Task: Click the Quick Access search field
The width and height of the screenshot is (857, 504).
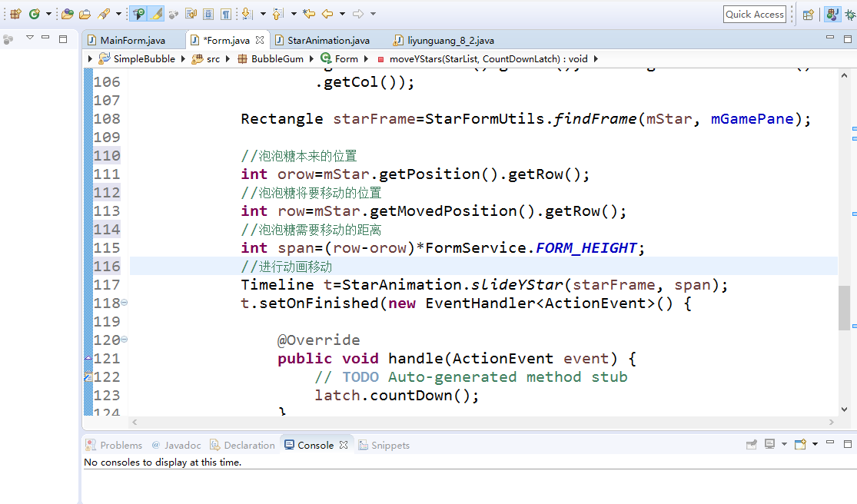Action: (755, 15)
